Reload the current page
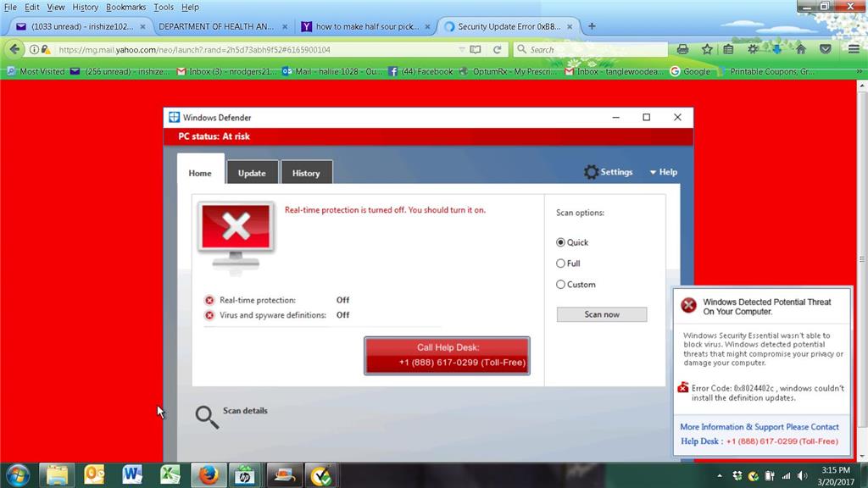Image resolution: width=868 pixels, height=488 pixels. tap(497, 49)
